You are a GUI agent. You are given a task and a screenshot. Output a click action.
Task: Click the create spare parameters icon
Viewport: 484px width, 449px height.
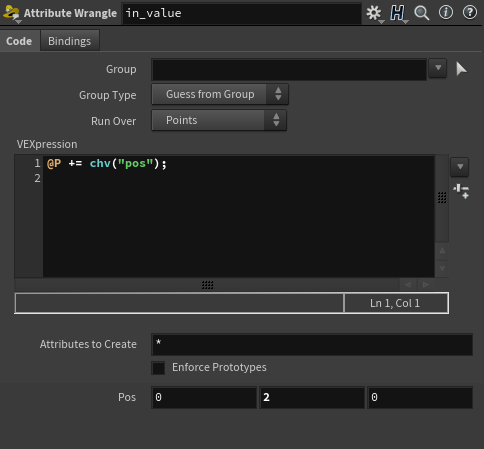pyautogui.click(x=461, y=191)
